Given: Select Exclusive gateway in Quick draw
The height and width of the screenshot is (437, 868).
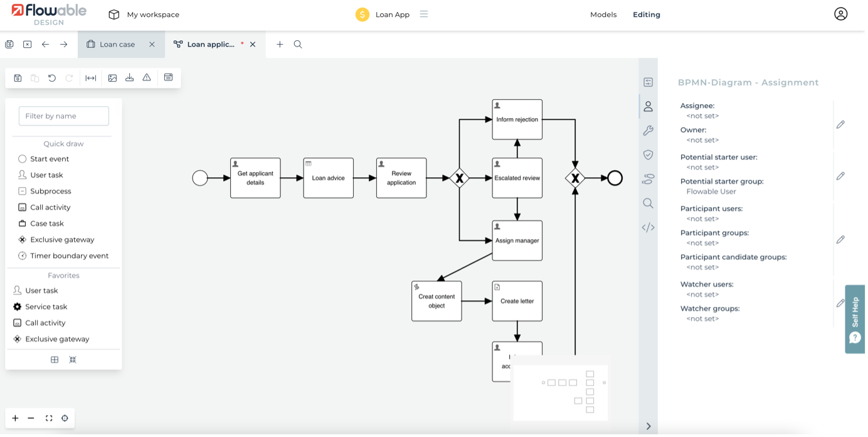Looking at the screenshot, I should coord(61,240).
